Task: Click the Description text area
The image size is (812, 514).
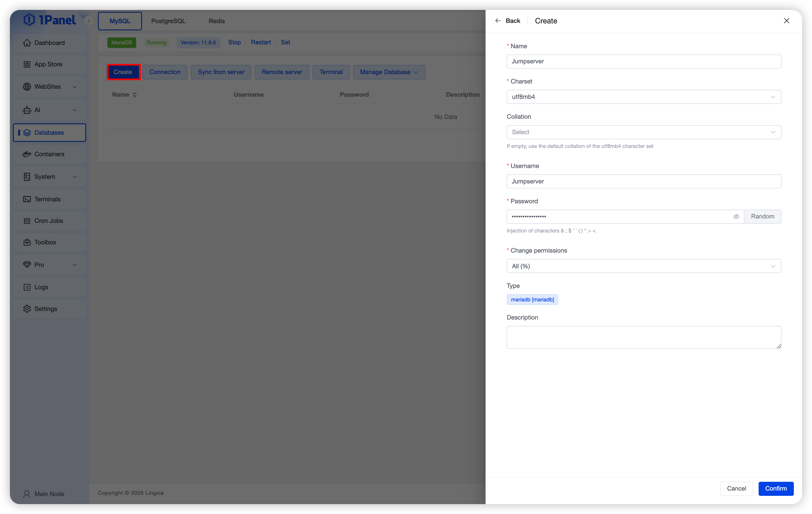Action: [x=643, y=337]
